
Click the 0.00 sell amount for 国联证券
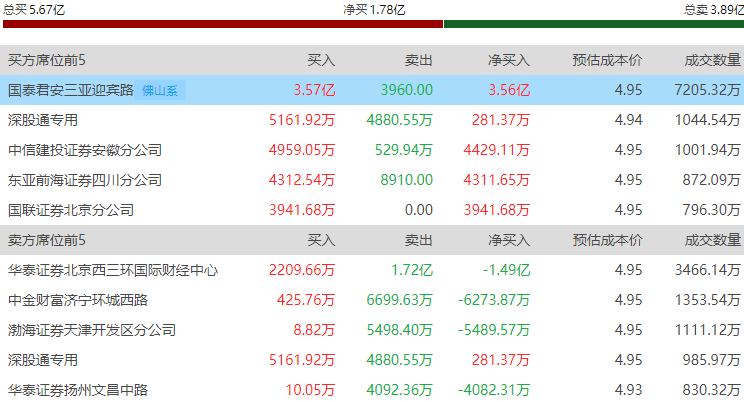pos(419,210)
